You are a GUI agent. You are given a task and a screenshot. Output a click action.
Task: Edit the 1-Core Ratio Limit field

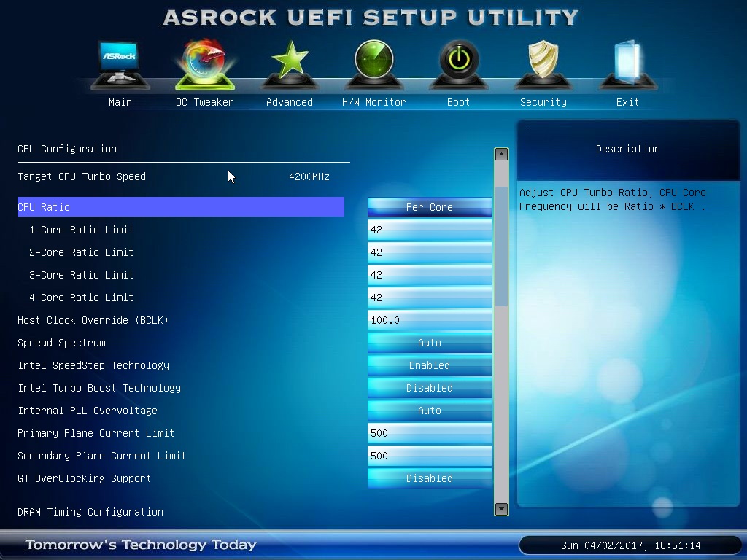(429, 230)
